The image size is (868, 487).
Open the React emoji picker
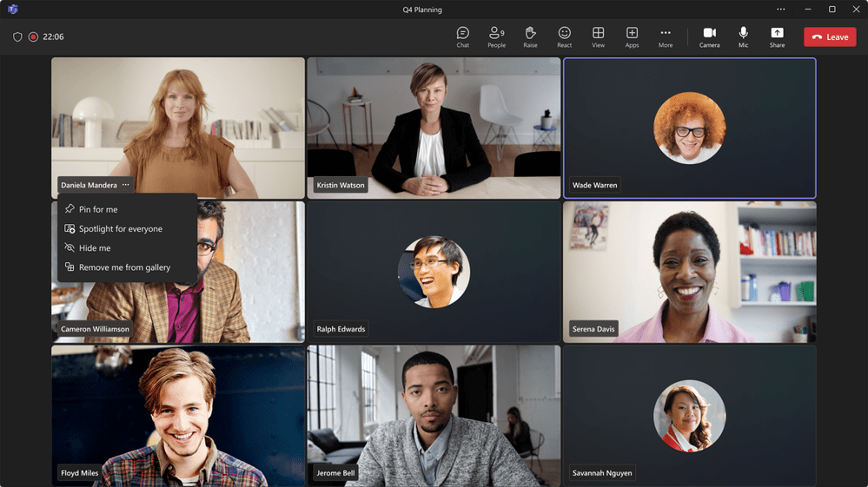tap(564, 37)
